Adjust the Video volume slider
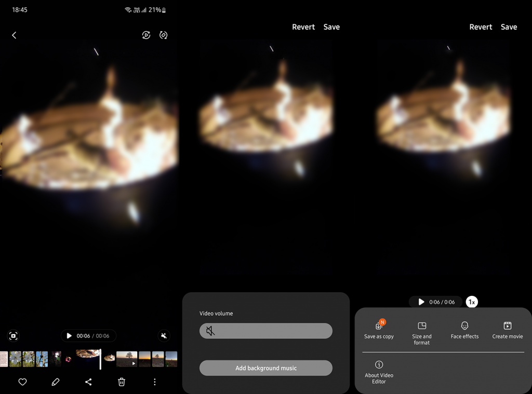This screenshot has width=532, height=394. coord(266,331)
